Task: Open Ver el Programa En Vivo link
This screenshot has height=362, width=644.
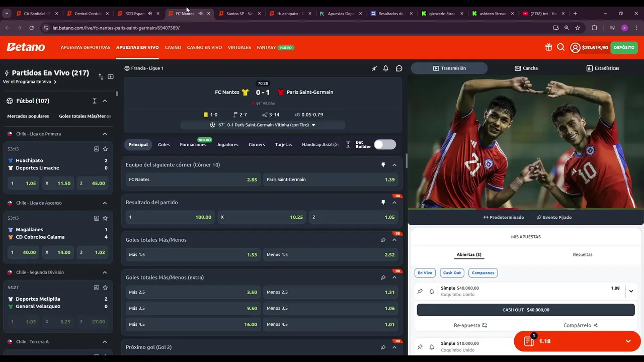Action: [x=30, y=82]
